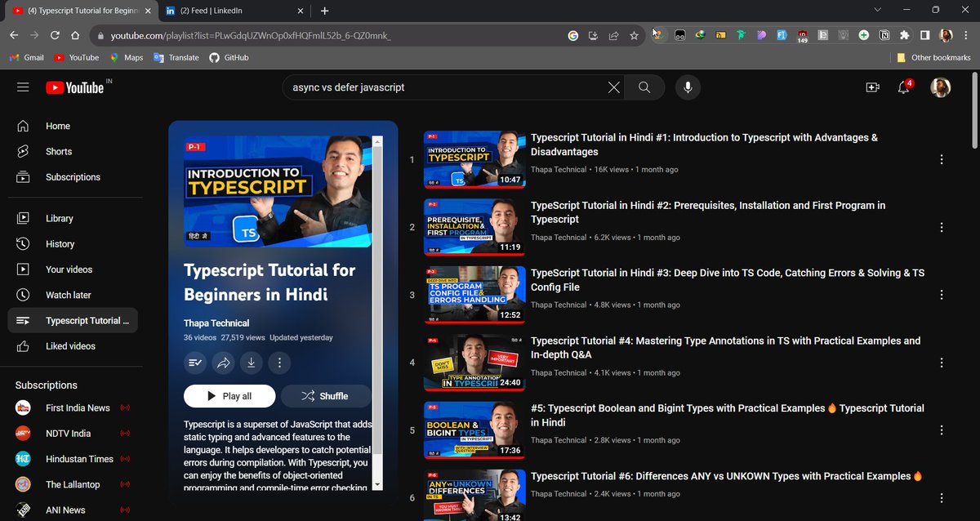Image resolution: width=980 pixels, height=521 pixels.
Task: Reload the page in Chrome
Action: coord(55,35)
